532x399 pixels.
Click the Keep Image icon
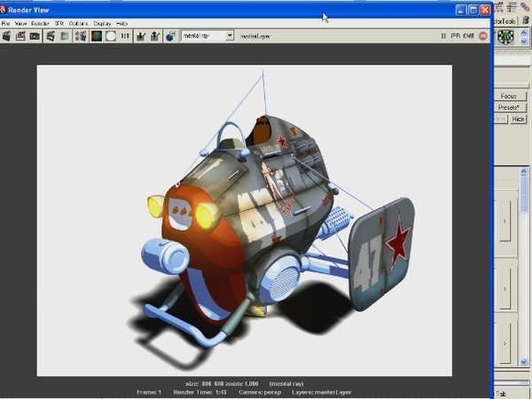click(141, 36)
